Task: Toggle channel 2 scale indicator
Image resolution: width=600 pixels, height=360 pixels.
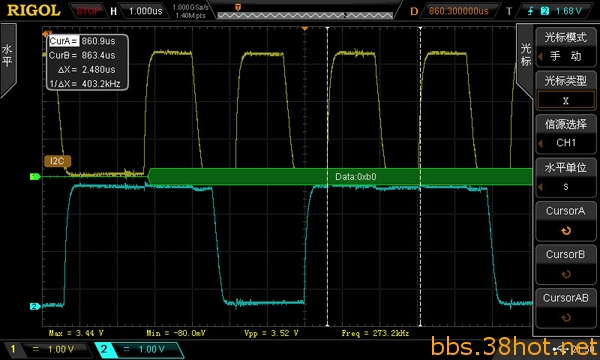Action: [x=139, y=349]
